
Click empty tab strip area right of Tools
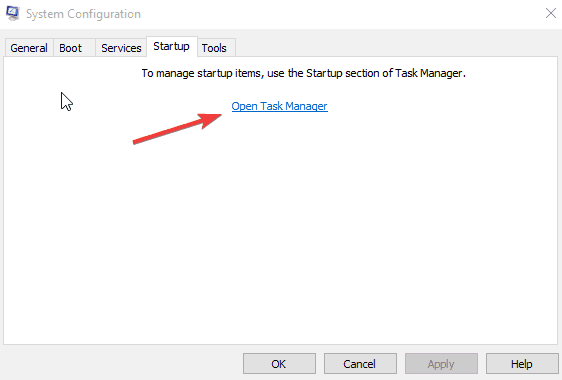pos(396,47)
